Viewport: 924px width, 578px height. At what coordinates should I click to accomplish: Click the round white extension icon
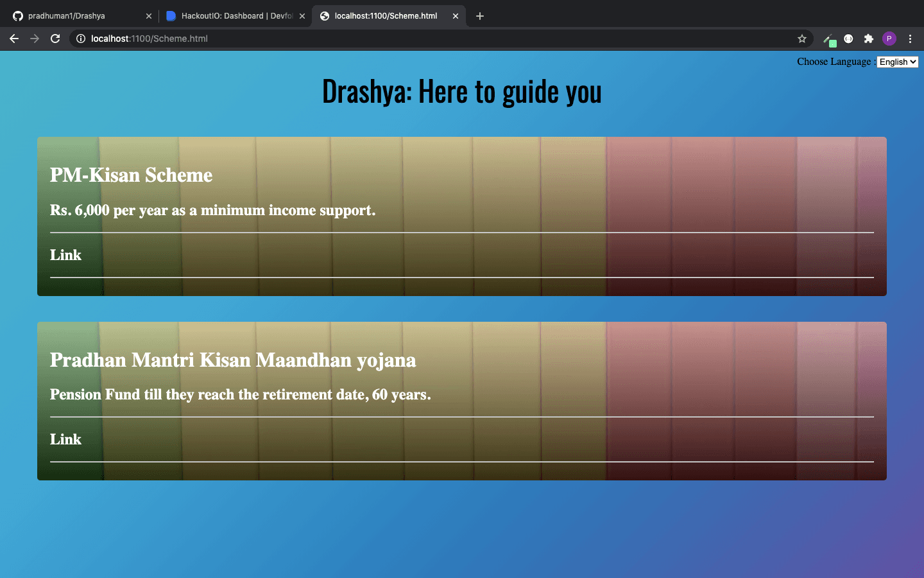(848, 39)
